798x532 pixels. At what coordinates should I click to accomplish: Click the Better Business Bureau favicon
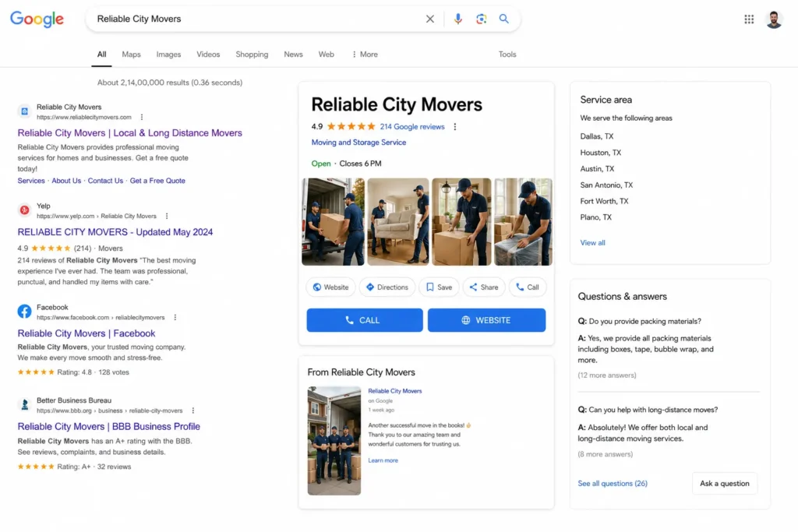[x=24, y=404]
